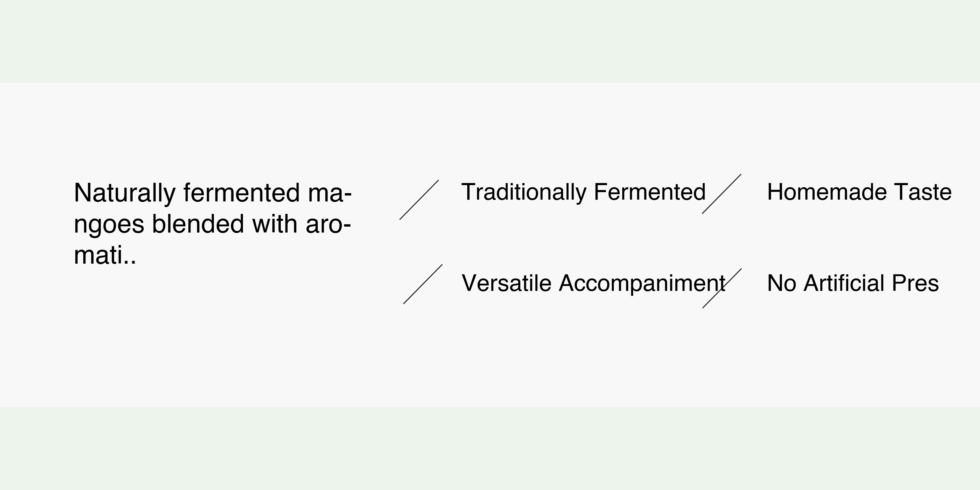The image size is (980, 490).
Task: Click the word Accompaniment in the features
Action: 642,283
